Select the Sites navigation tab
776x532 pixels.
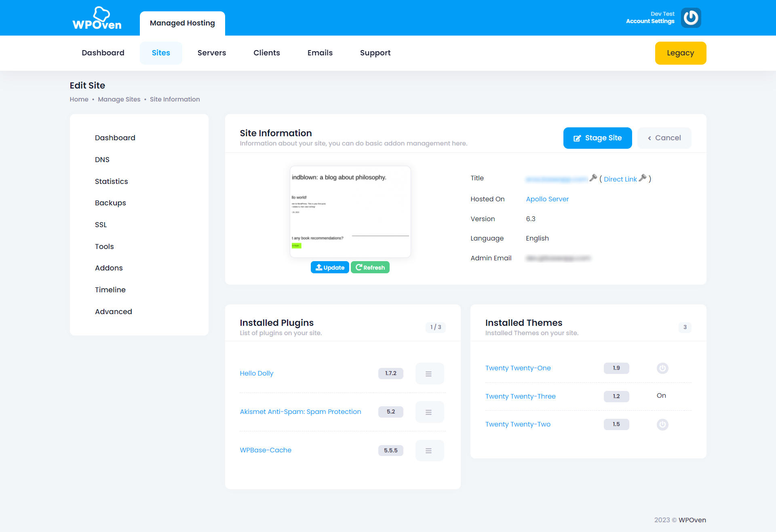161,53
